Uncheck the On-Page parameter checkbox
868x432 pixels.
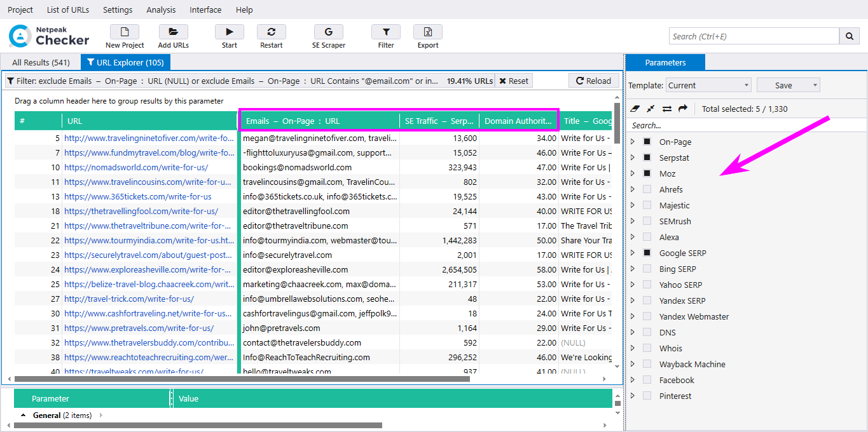coord(647,142)
